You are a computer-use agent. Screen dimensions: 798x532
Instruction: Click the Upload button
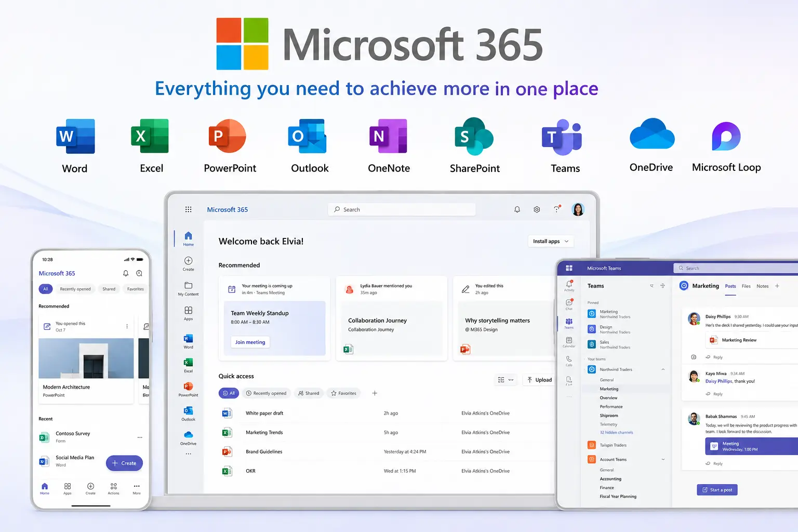point(539,380)
